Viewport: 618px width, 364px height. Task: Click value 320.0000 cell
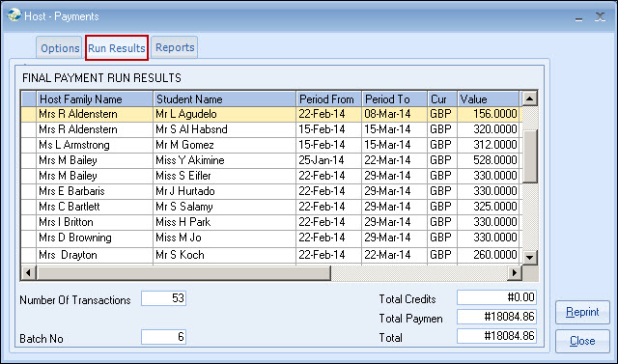(x=488, y=129)
